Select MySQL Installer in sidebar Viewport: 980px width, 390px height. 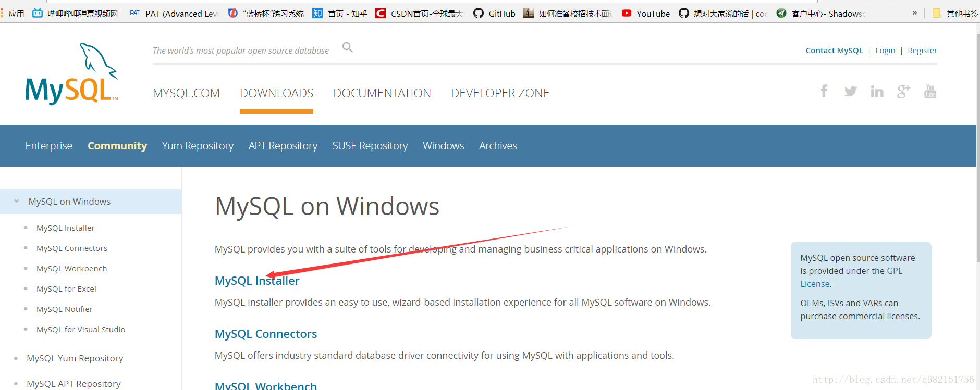click(66, 228)
